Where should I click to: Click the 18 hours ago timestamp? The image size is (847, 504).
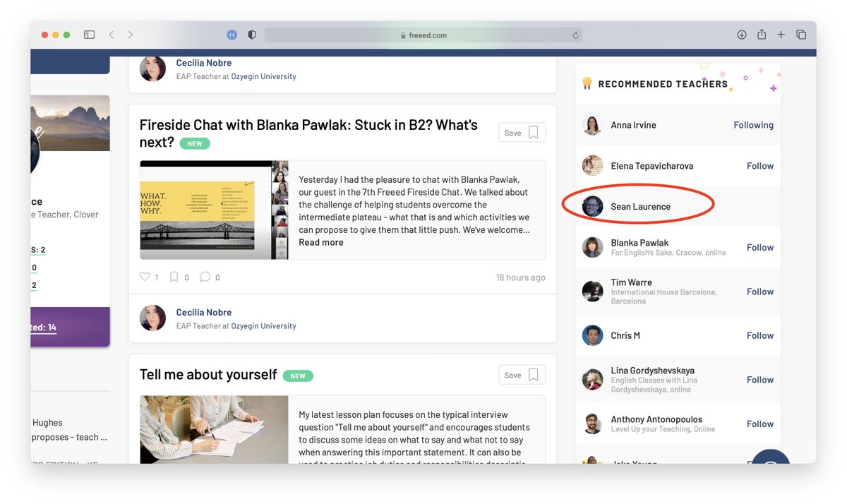pos(521,277)
